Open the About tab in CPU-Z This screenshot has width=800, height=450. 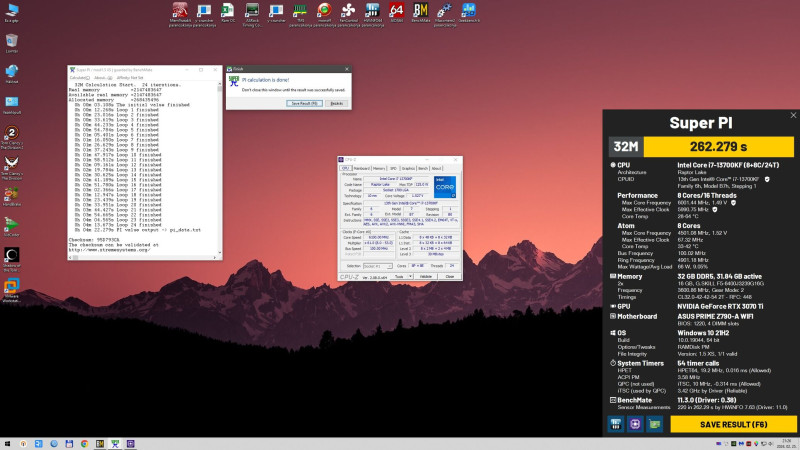click(x=436, y=168)
